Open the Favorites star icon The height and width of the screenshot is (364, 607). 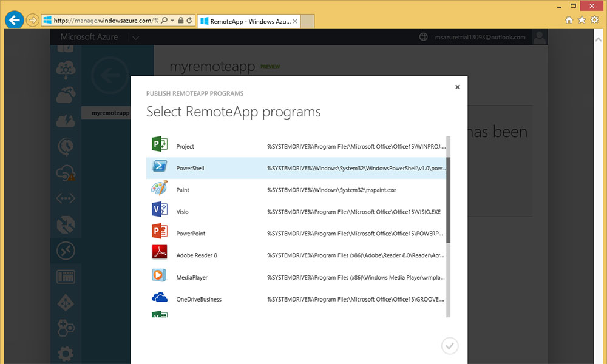582,20
